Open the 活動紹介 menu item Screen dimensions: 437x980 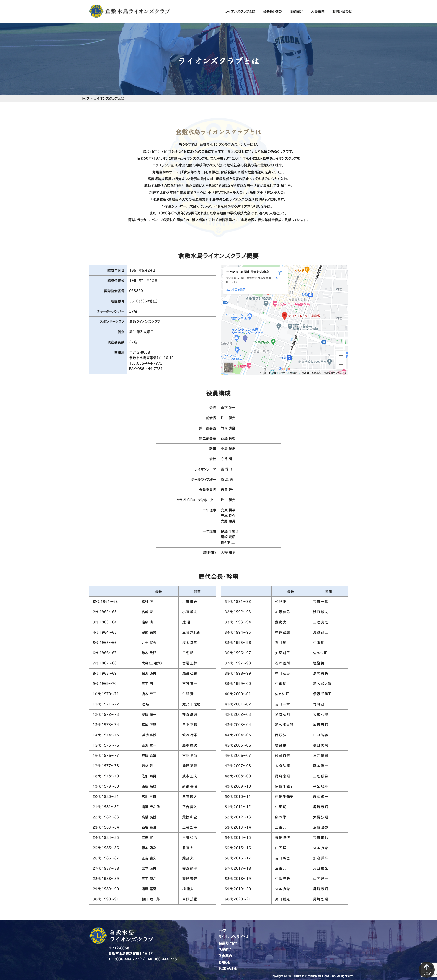point(296,11)
